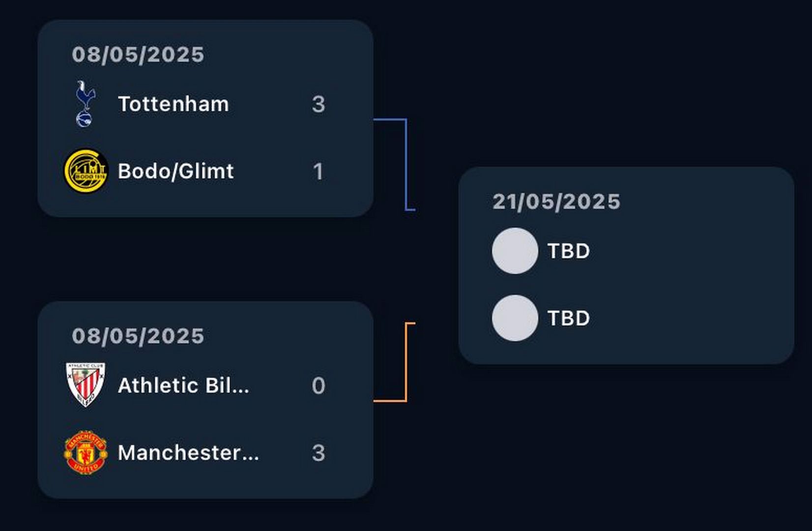This screenshot has width=812, height=531.
Task: Open Bodo/Glimt team name link
Action: pyautogui.click(x=176, y=171)
